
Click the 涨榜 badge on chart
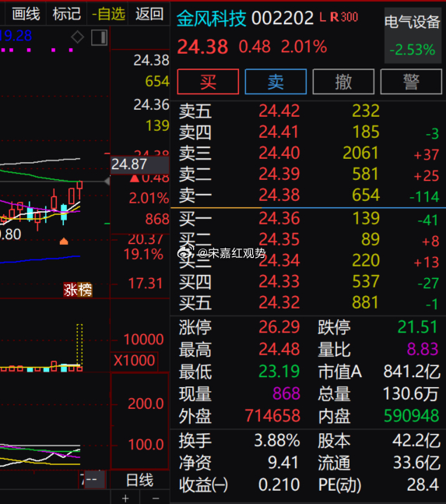78,290
